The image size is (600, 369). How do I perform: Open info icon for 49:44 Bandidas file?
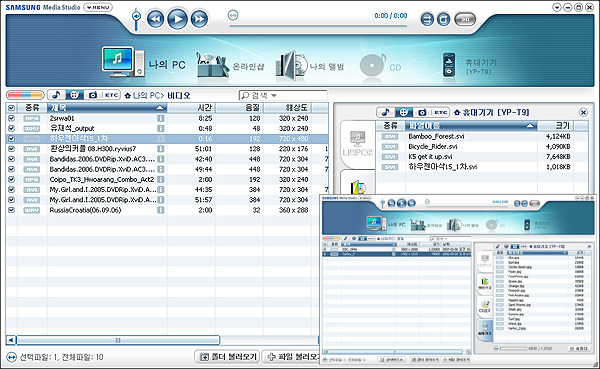(x=161, y=169)
